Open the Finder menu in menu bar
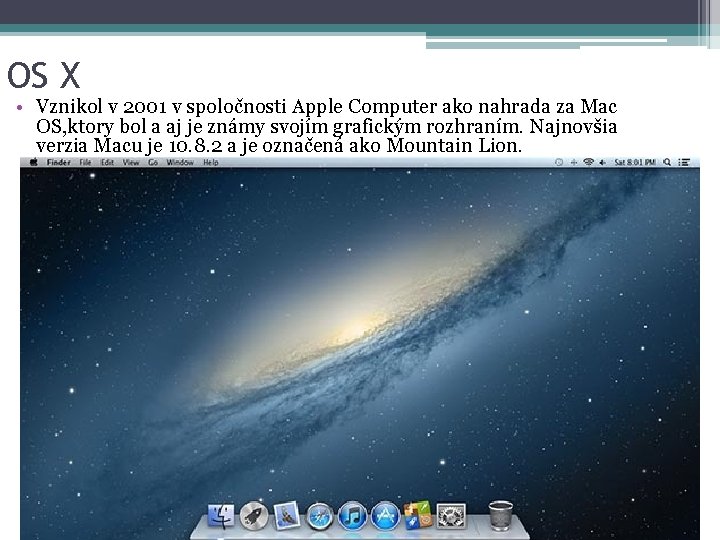This screenshot has width=720, height=540. [59, 162]
